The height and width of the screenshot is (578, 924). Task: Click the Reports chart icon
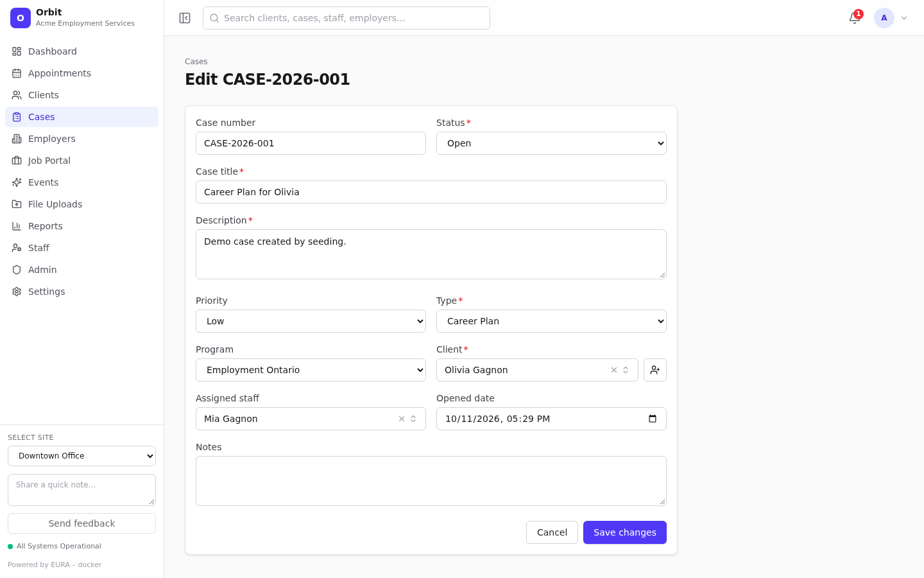pyautogui.click(x=17, y=226)
